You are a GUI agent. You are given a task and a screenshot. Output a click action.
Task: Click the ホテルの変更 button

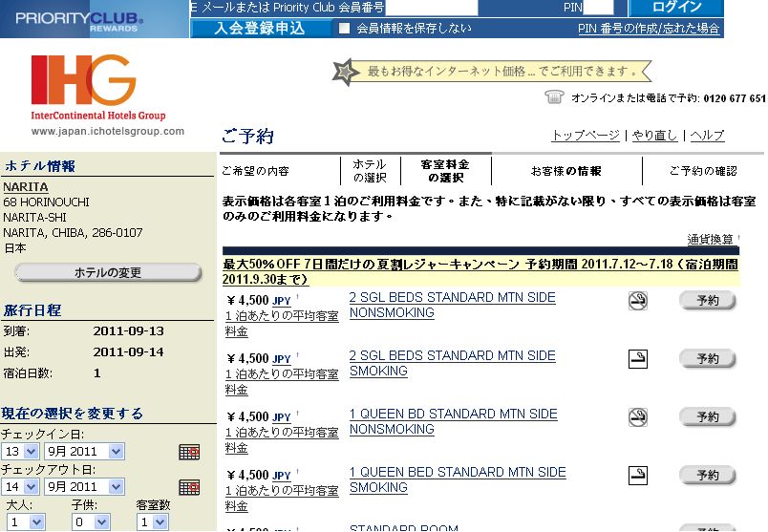point(108,272)
